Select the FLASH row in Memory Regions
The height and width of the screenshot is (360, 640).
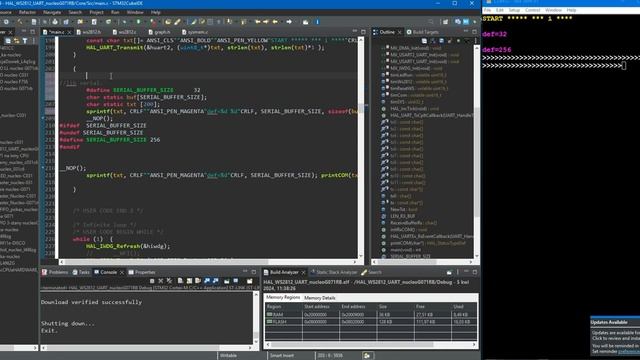click(371, 322)
